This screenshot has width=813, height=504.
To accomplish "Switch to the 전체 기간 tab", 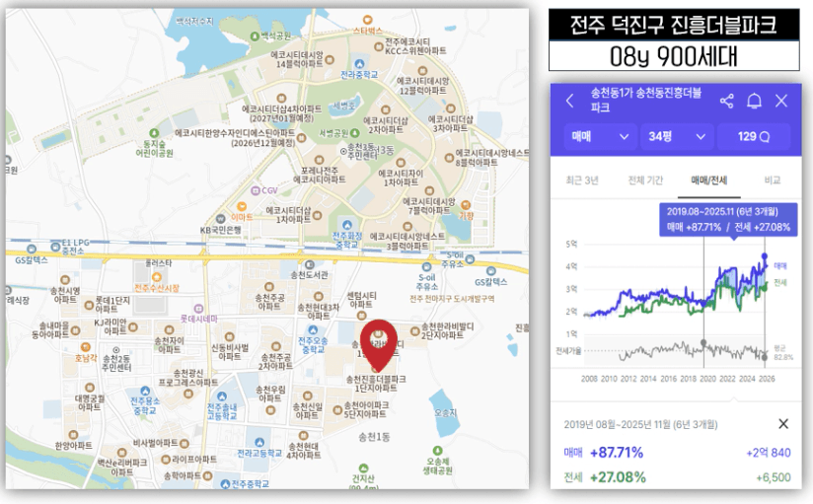I will [x=645, y=180].
